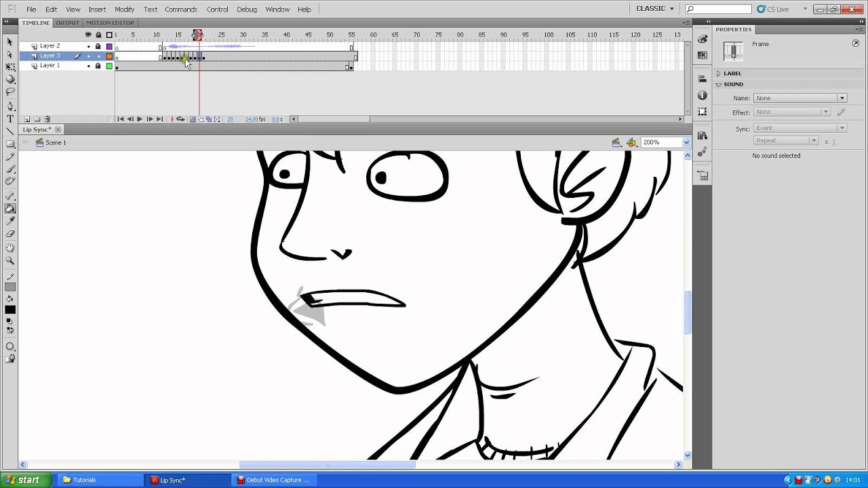Choose the Lasso tool
Viewport: 868px width, 488px height.
[x=10, y=91]
